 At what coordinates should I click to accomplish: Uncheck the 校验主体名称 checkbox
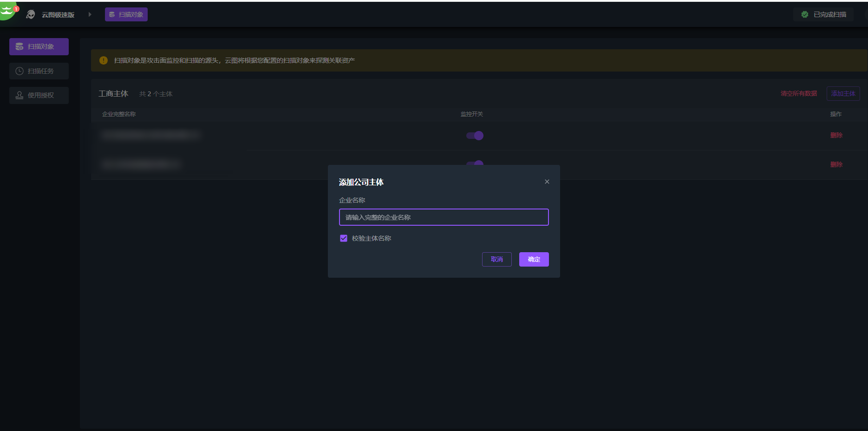tap(344, 238)
